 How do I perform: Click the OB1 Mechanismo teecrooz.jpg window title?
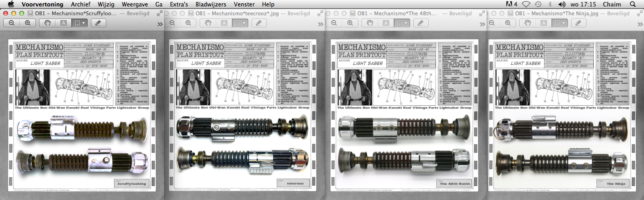coord(237,13)
